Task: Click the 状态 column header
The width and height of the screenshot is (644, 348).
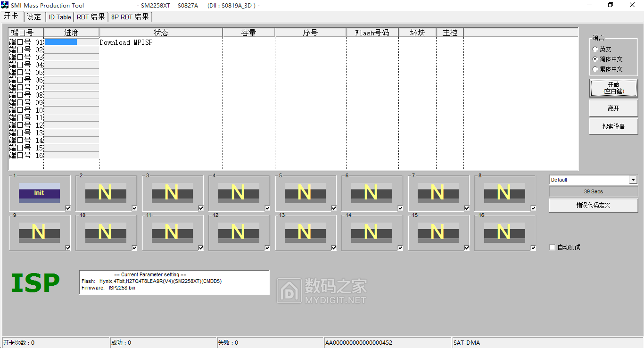Action: point(161,33)
